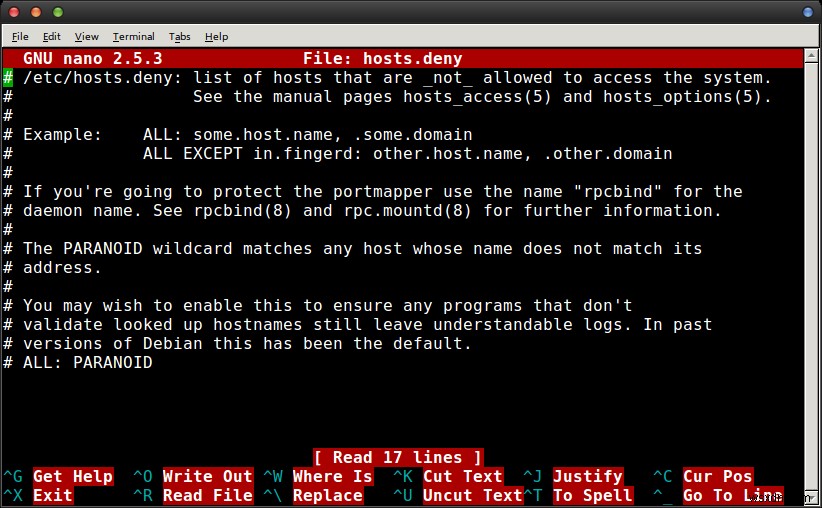The height and width of the screenshot is (508, 822).
Task: Click the Exit shortcut label
Action: click(x=53, y=495)
